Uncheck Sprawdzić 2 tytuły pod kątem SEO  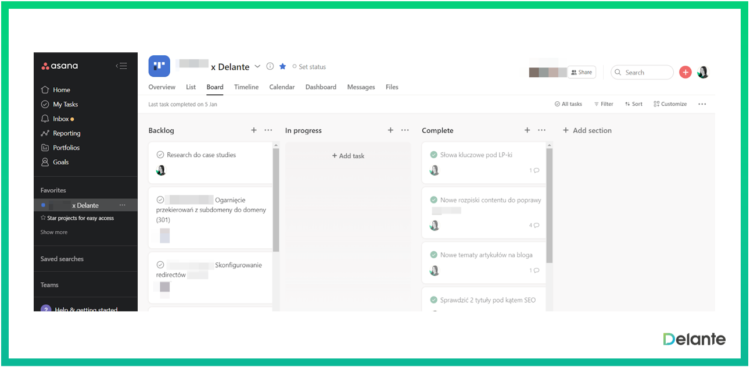click(434, 300)
